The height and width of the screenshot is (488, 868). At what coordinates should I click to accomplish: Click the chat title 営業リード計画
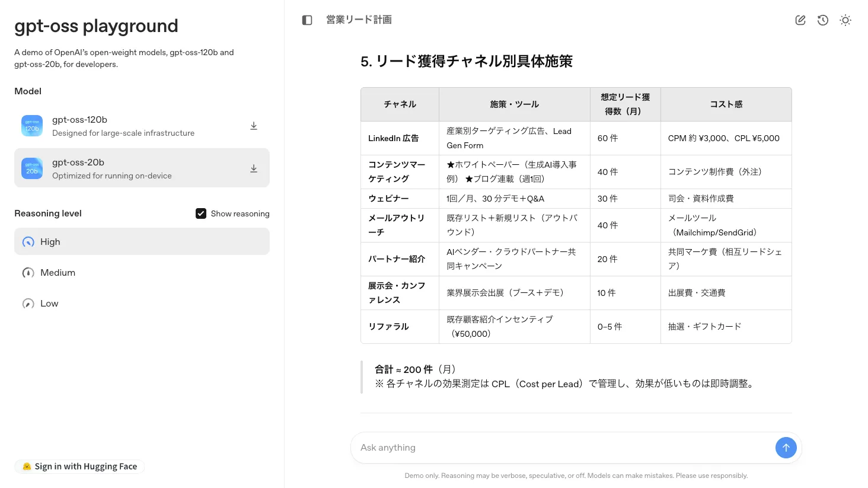(359, 20)
